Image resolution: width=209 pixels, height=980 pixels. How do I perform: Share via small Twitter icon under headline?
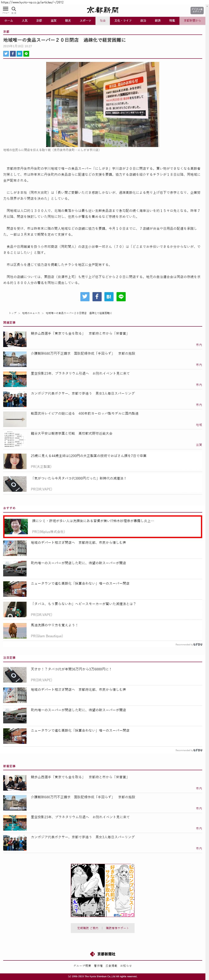[x=6, y=54]
